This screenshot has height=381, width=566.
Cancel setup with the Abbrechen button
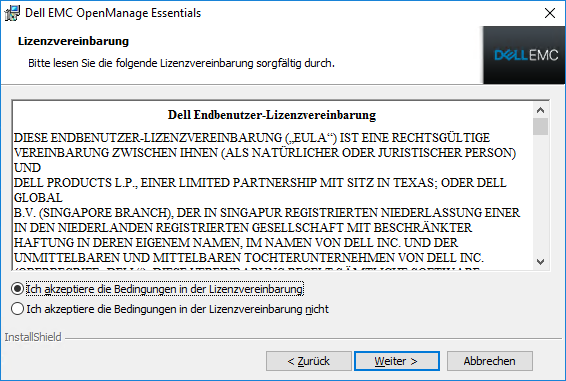(489, 361)
